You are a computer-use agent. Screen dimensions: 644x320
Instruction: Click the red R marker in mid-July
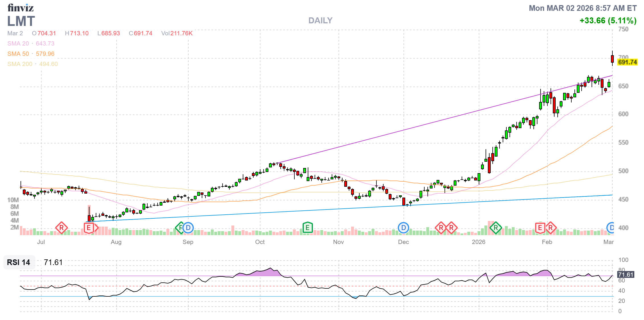coord(61,228)
